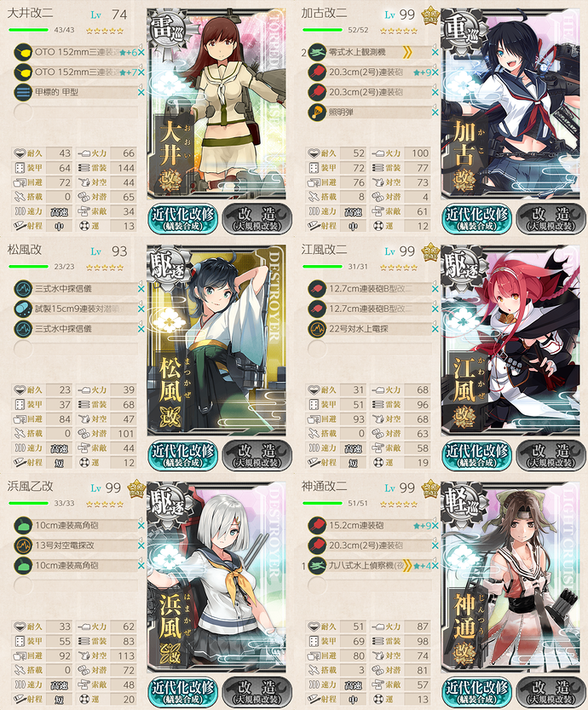Click the 試製15cm9連装対潜 equipment icon
This screenshot has height=710, width=588.
[23, 309]
